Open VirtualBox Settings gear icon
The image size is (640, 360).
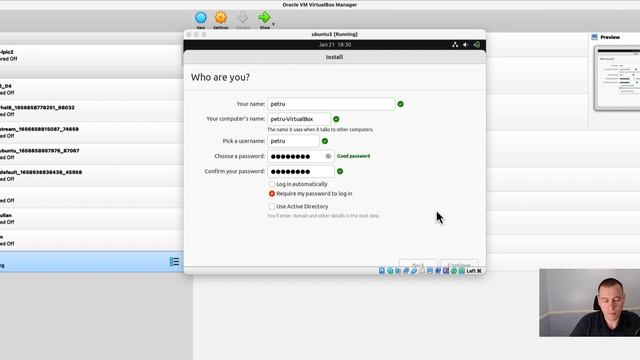pyautogui.click(x=221, y=18)
